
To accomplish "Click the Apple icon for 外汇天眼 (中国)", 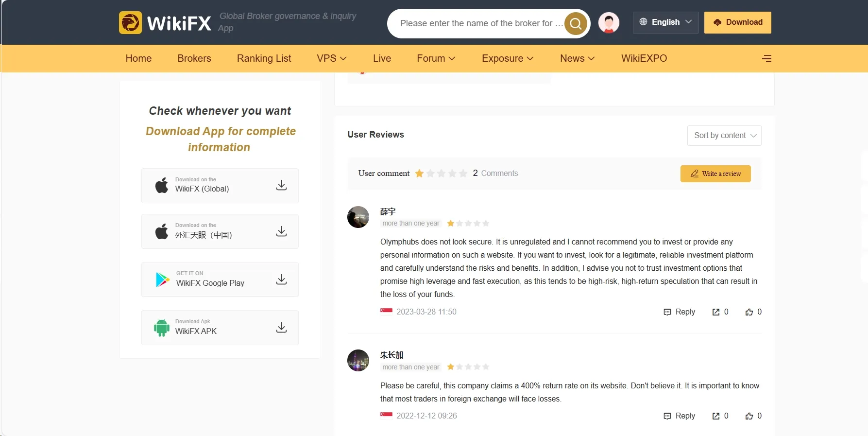I will [x=162, y=231].
